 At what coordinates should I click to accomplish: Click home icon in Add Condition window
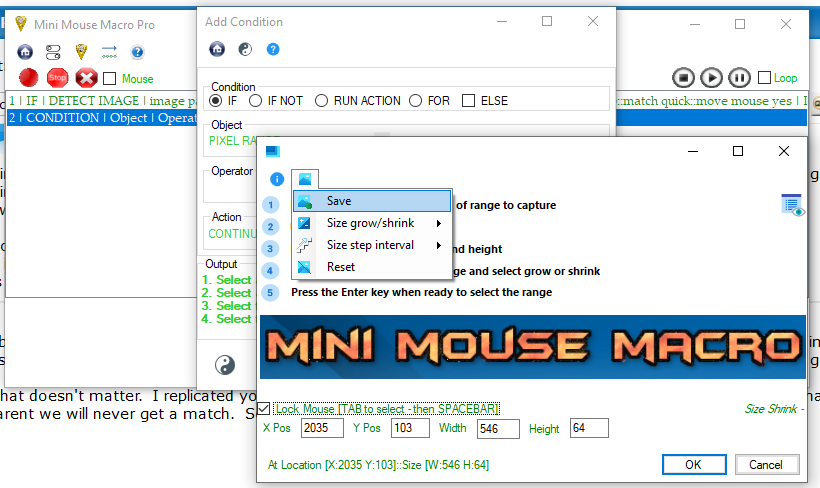tap(217, 49)
